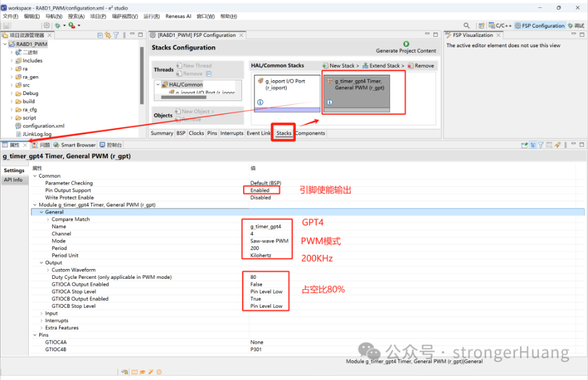Open the Renesas AI menu
The height and width of the screenshot is (380, 588).
(178, 16)
